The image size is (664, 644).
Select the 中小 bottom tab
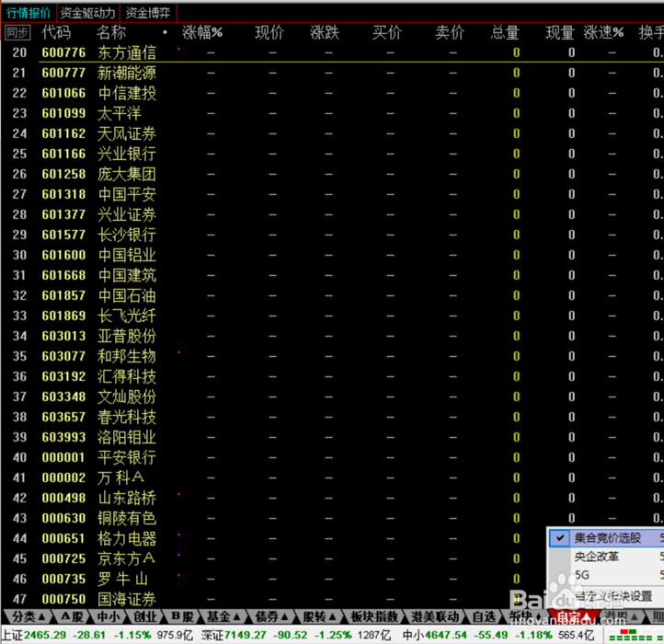pos(109,616)
